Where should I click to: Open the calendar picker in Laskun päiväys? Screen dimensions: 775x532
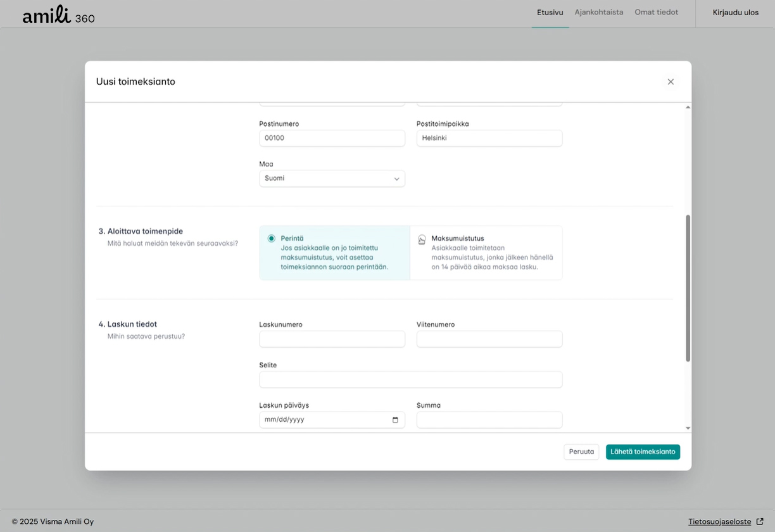click(395, 420)
